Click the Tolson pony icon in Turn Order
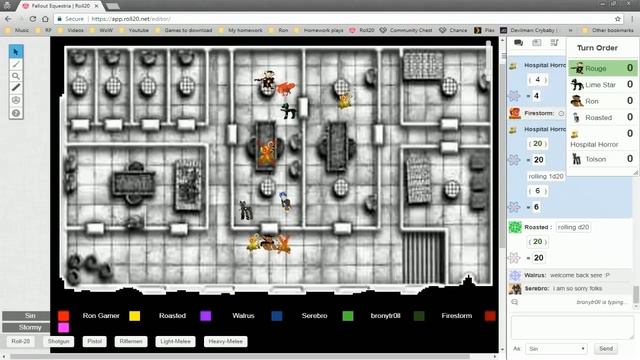The width and height of the screenshot is (640, 360). [x=577, y=159]
